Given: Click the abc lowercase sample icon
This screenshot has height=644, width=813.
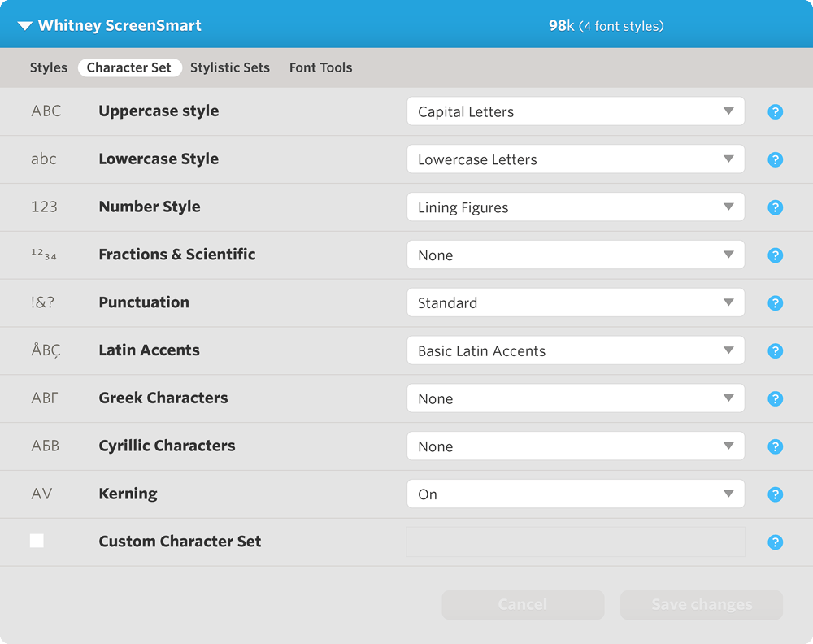Looking at the screenshot, I should point(44,159).
